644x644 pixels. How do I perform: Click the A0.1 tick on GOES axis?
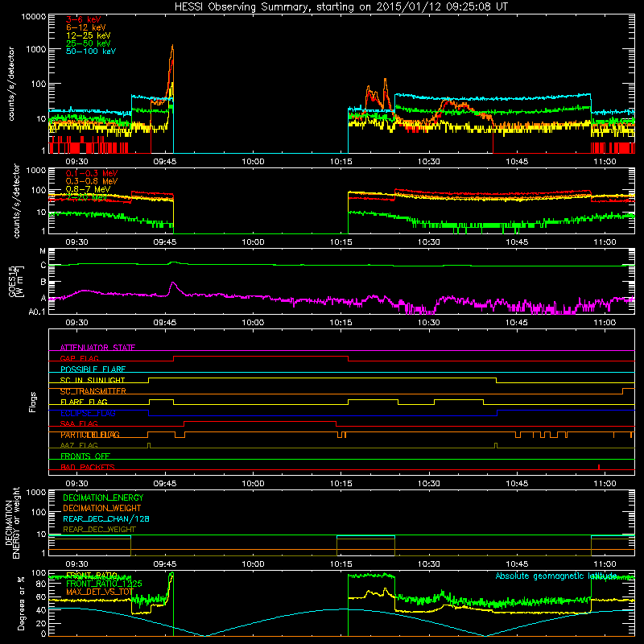[x=37, y=312]
